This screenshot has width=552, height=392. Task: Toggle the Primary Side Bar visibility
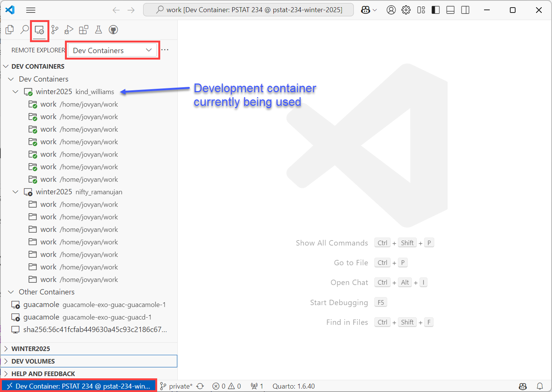click(x=435, y=10)
